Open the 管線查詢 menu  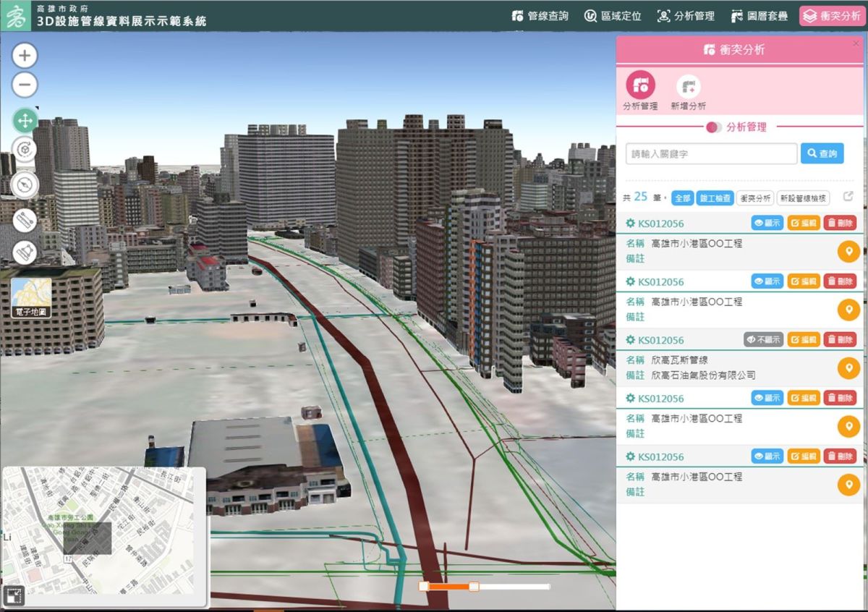[x=539, y=15]
